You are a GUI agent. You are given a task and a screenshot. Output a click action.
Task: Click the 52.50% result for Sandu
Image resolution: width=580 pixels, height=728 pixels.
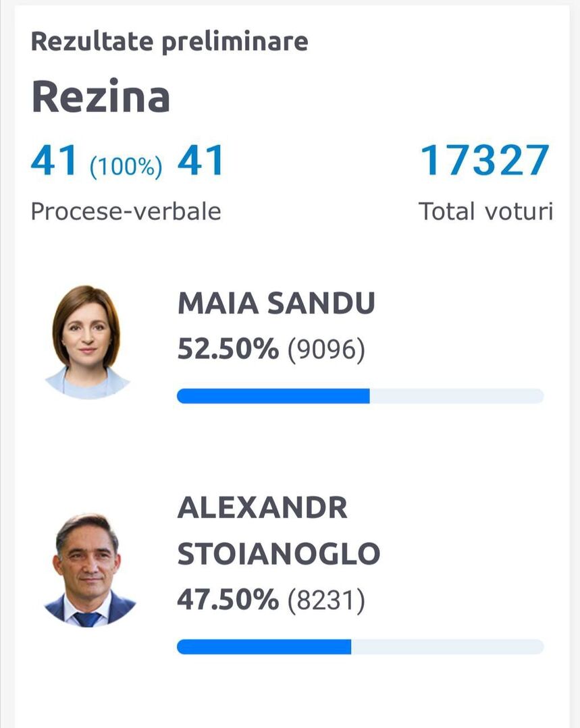[x=228, y=349]
